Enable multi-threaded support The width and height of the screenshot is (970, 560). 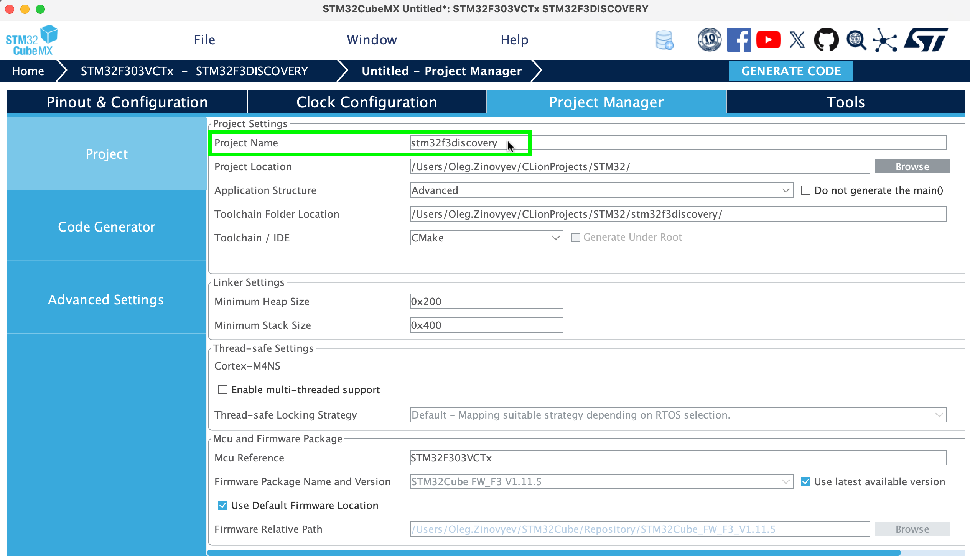pos(223,389)
